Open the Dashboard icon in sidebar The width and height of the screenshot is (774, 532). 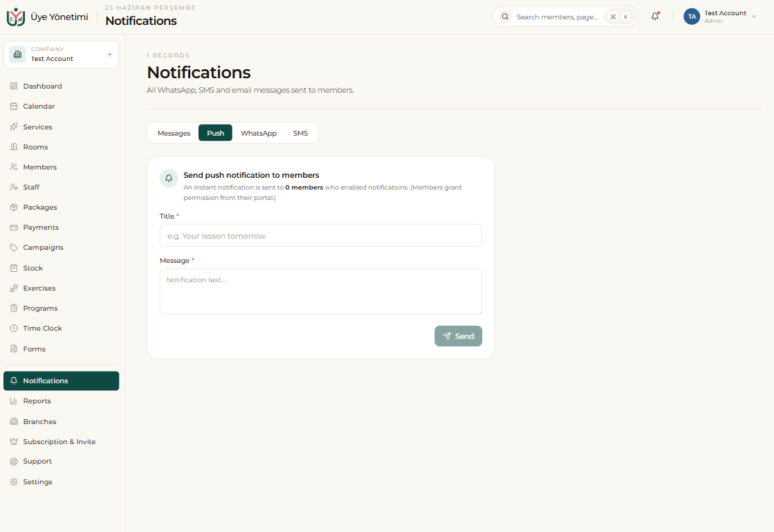[14, 86]
